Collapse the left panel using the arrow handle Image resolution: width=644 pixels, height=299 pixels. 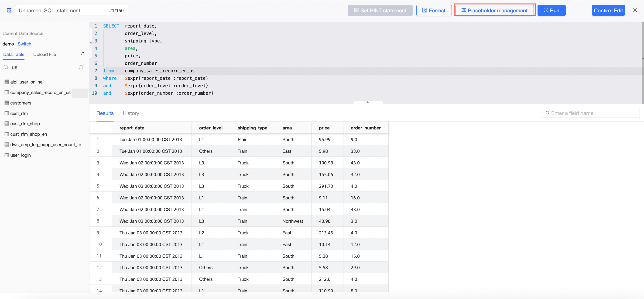click(x=90, y=43)
